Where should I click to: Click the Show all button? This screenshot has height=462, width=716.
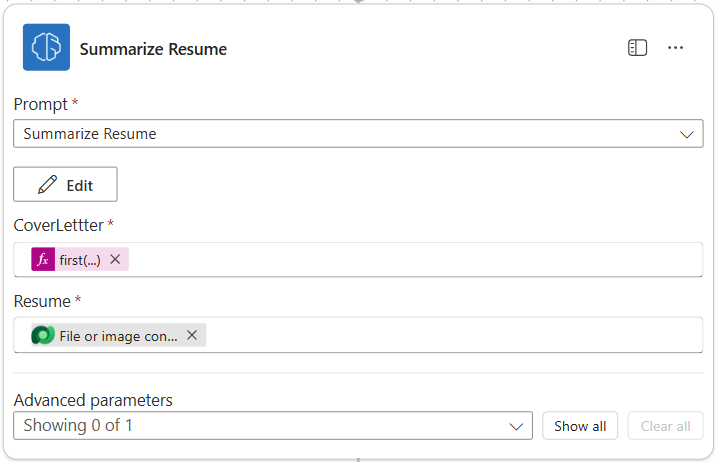tap(580, 426)
